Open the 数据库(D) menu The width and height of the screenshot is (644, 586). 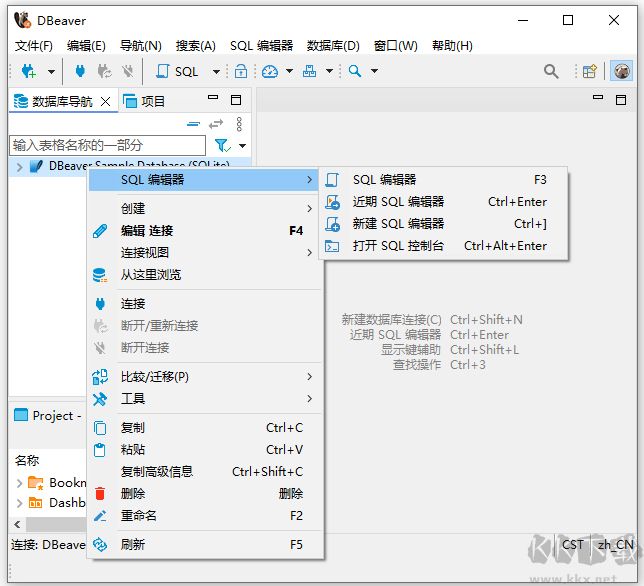[333, 46]
